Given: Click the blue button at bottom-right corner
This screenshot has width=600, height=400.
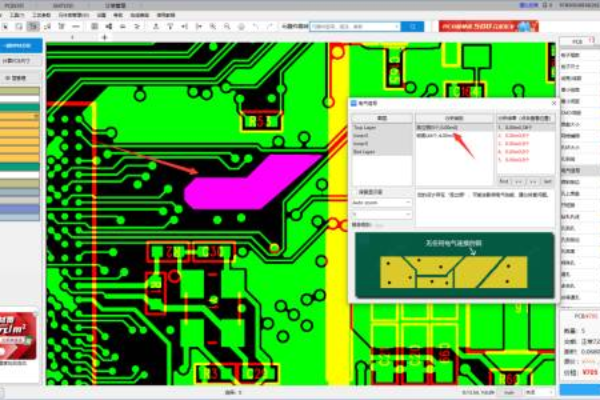Looking at the screenshot, I should click(580, 390).
